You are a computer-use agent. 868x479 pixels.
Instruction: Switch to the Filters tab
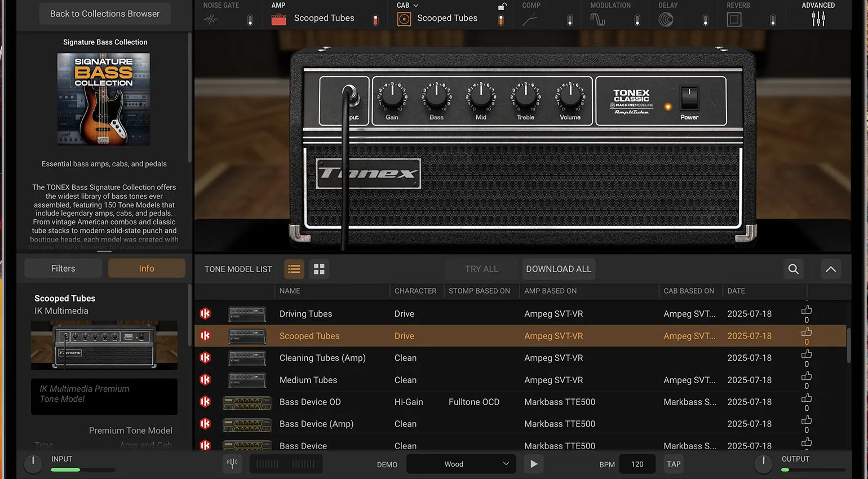63,269
